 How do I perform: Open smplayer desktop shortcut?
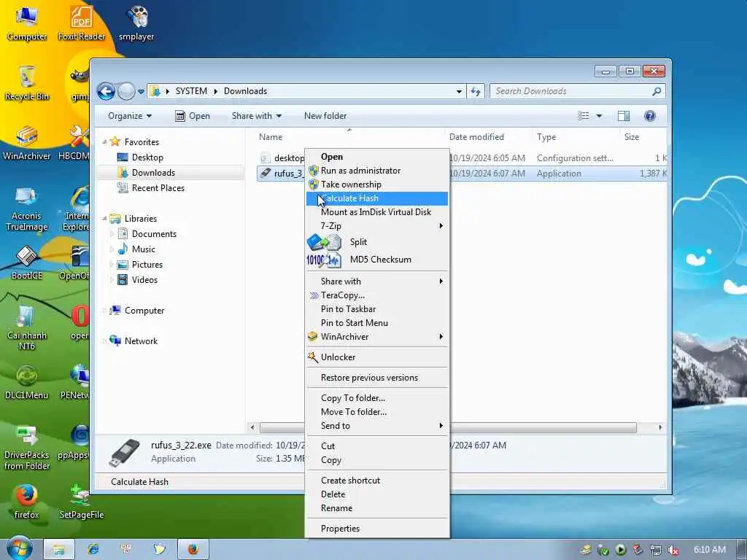coord(136,23)
